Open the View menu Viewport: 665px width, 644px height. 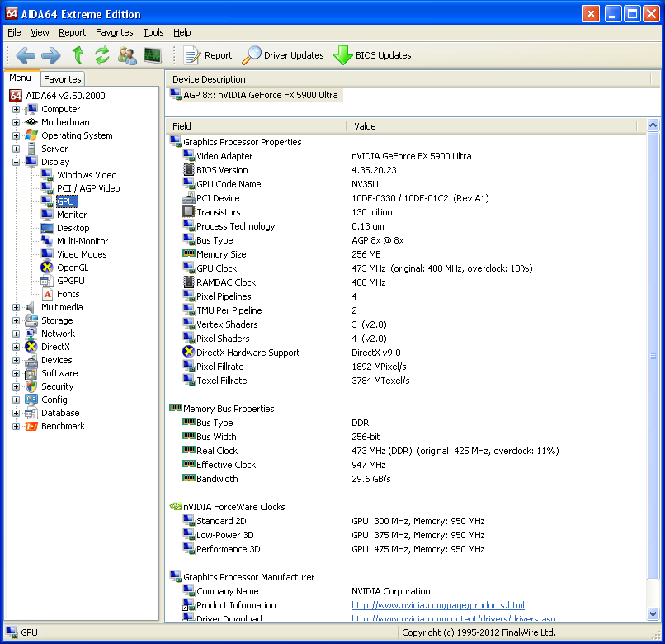click(x=40, y=32)
